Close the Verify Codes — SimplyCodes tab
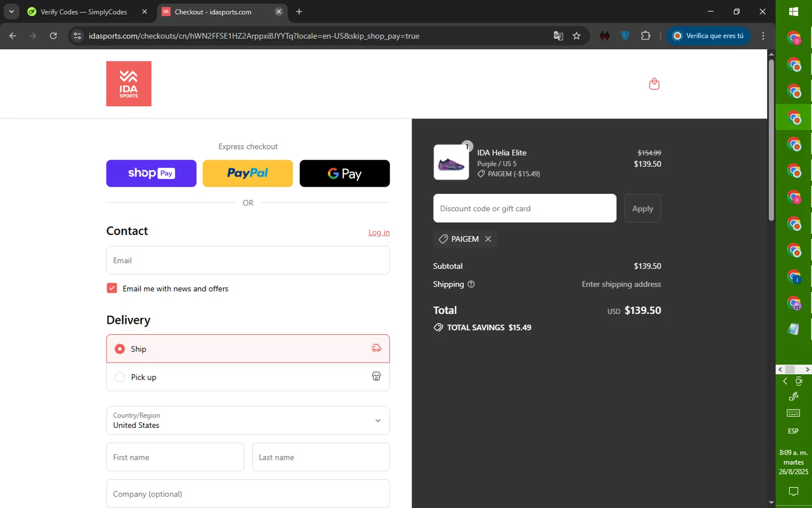 click(145, 11)
